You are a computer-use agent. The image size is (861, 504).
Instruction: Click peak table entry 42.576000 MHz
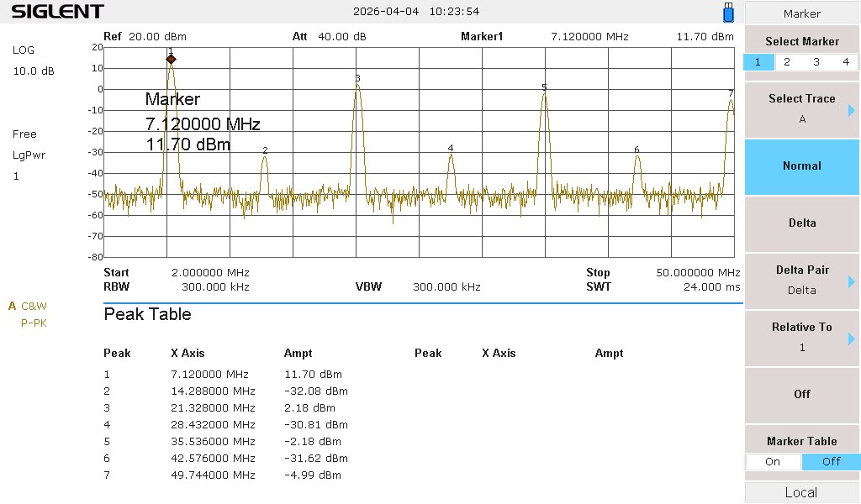[213, 459]
